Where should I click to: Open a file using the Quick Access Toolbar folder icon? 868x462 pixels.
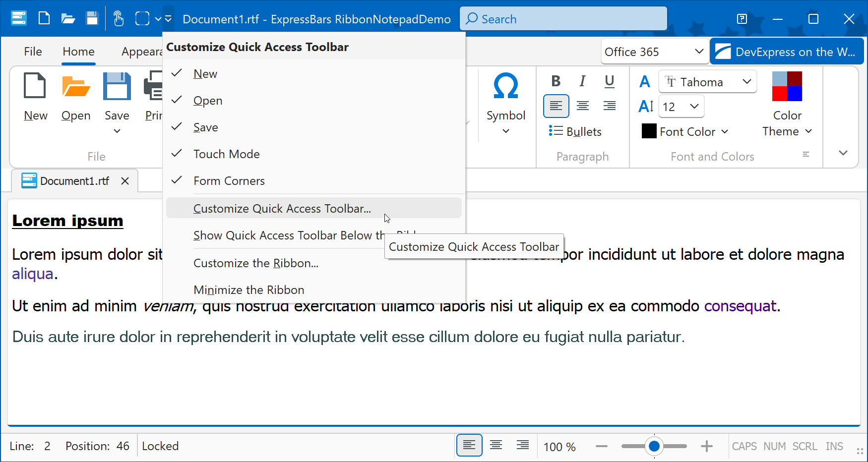68,18
